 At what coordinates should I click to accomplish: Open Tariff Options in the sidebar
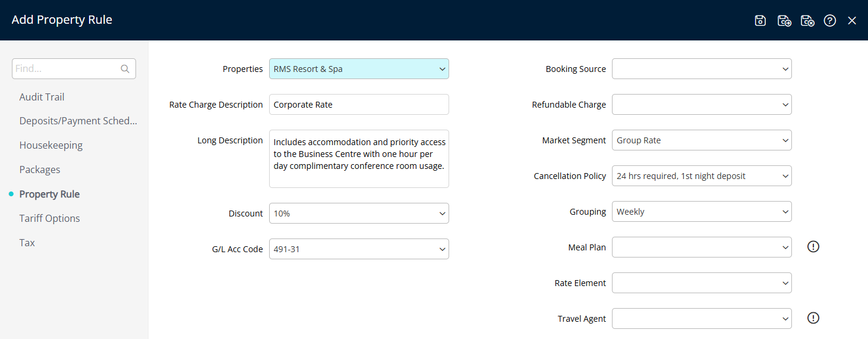pyautogui.click(x=49, y=218)
